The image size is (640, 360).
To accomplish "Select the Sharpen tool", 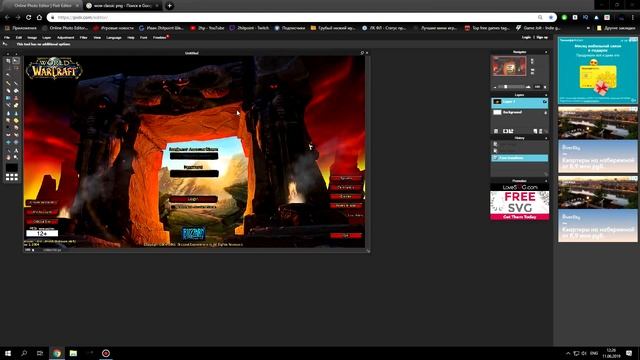I will (x=16, y=113).
